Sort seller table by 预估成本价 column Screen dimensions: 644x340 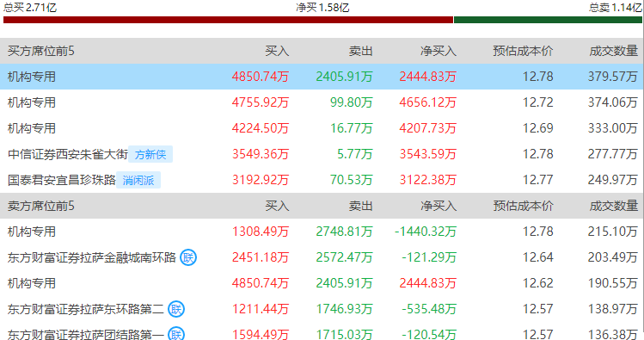[523, 206]
